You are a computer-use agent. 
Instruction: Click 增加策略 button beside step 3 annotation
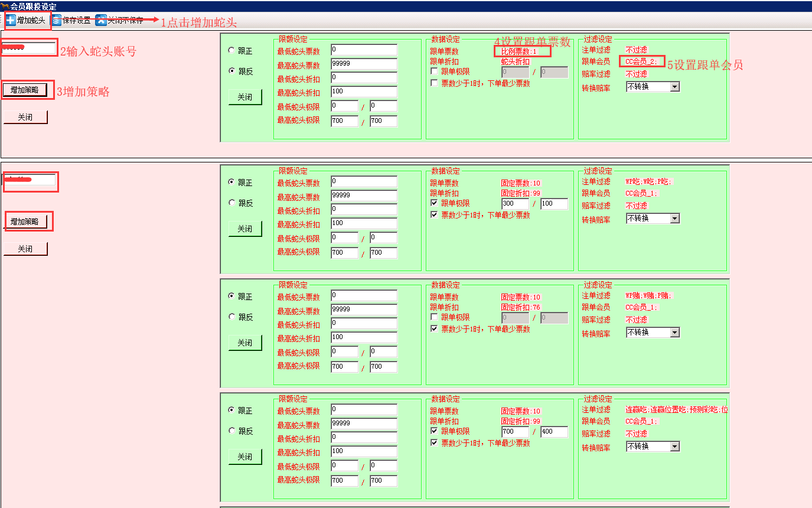[x=25, y=90]
